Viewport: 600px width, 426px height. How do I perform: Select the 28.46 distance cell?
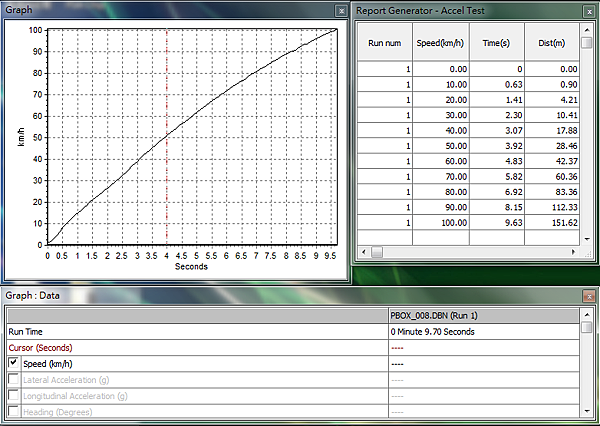[552, 146]
